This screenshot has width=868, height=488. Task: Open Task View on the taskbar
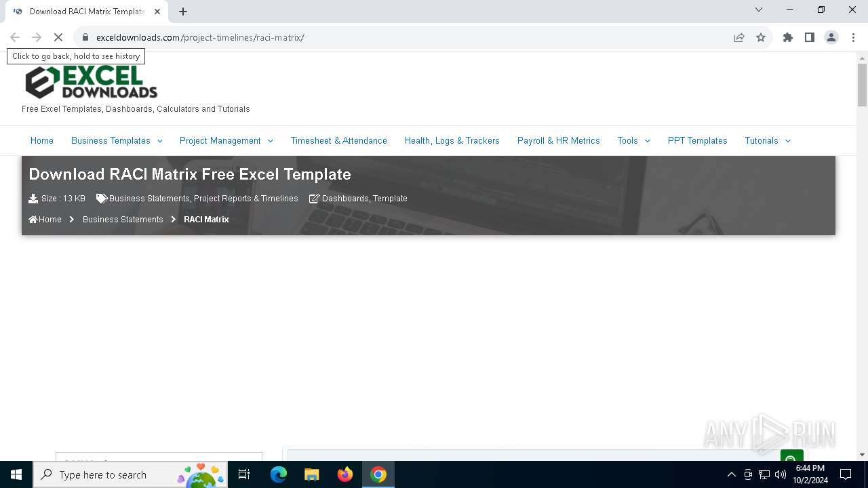coord(244,474)
